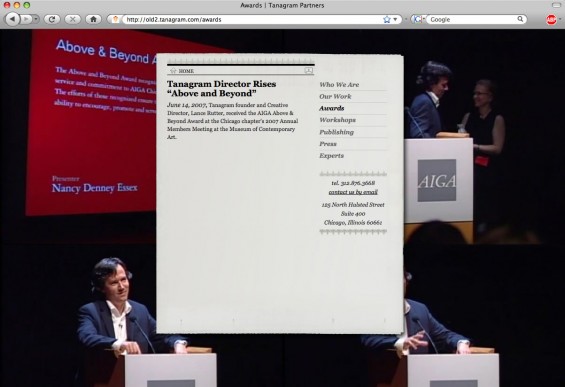
Task: Click the search magnifier icon
Action: point(520,19)
